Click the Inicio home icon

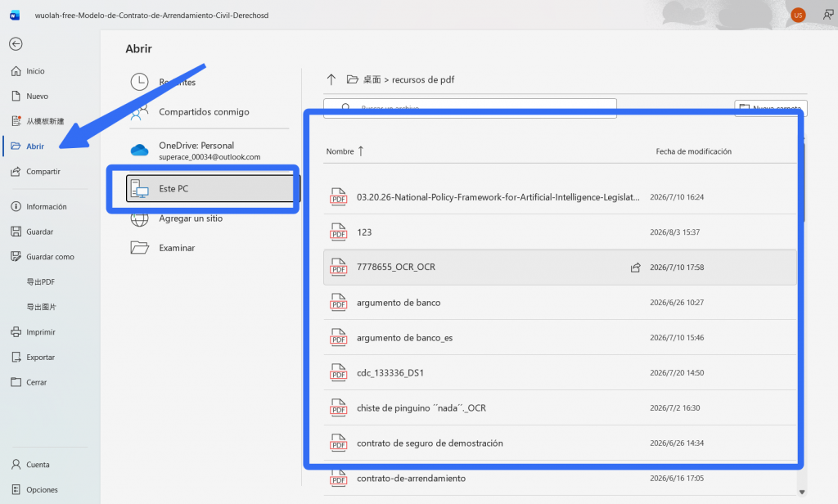[16, 71]
